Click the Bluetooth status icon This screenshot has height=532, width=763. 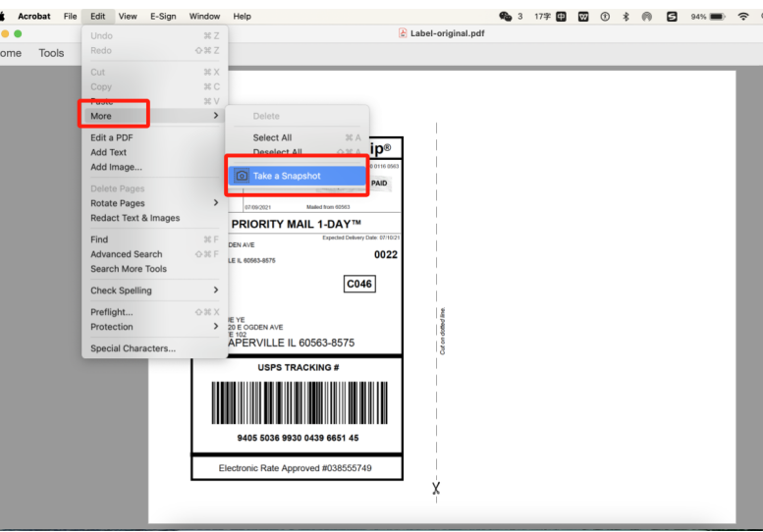[x=626, y=17]
